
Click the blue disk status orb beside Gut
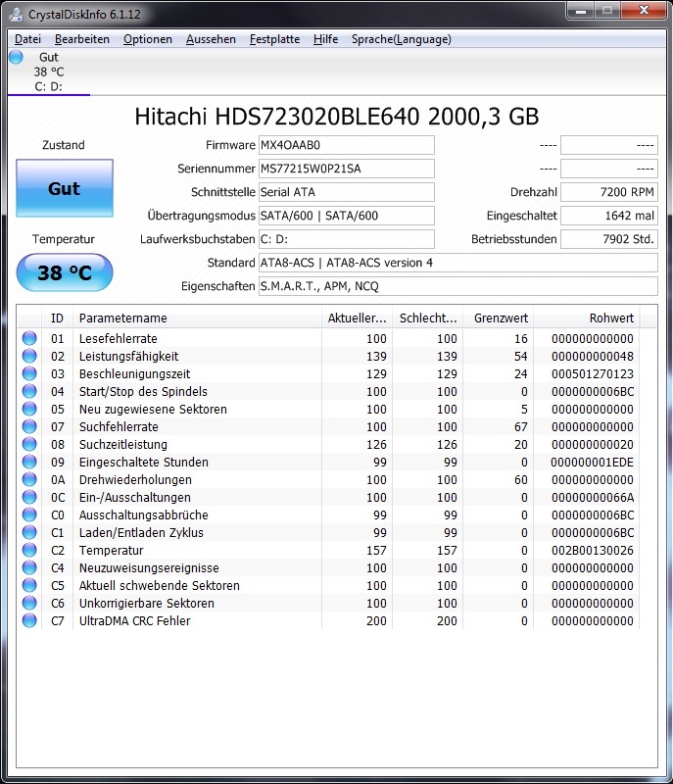16,57
